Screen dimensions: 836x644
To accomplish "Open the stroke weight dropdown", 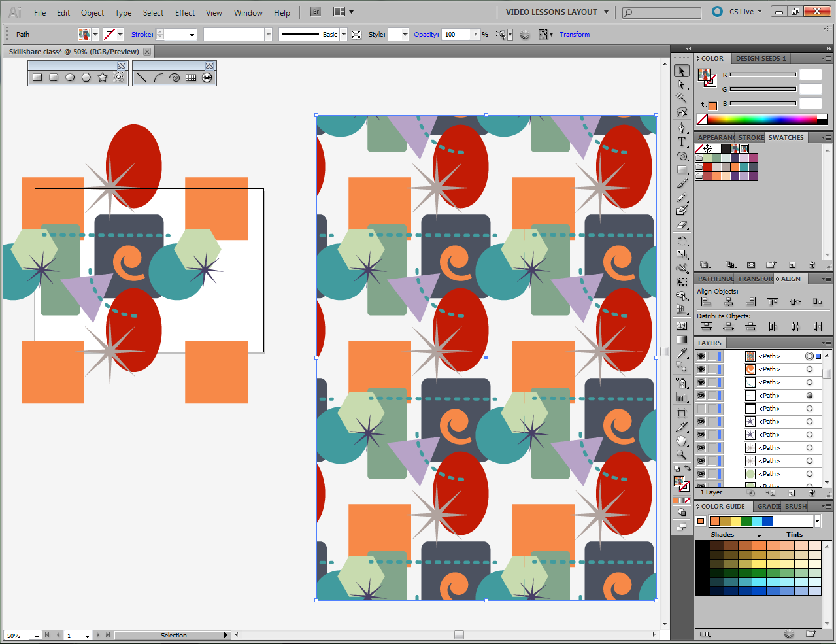I will (192, 35).
